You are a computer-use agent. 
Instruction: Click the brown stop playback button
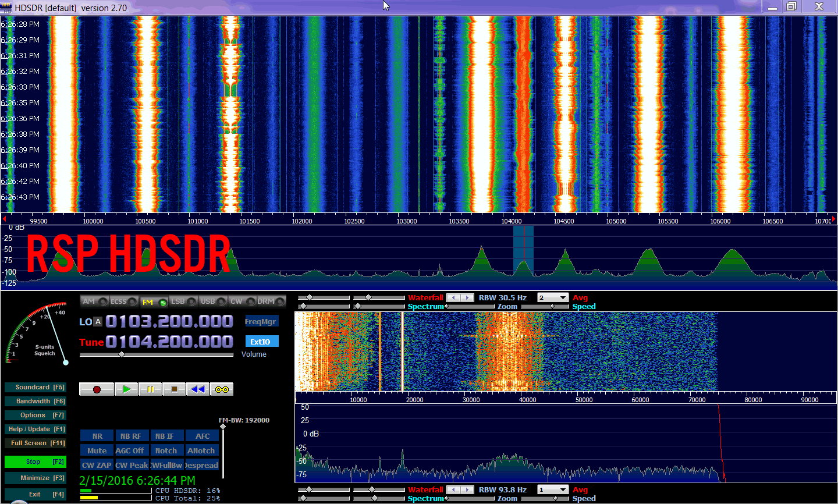point(174,389)
